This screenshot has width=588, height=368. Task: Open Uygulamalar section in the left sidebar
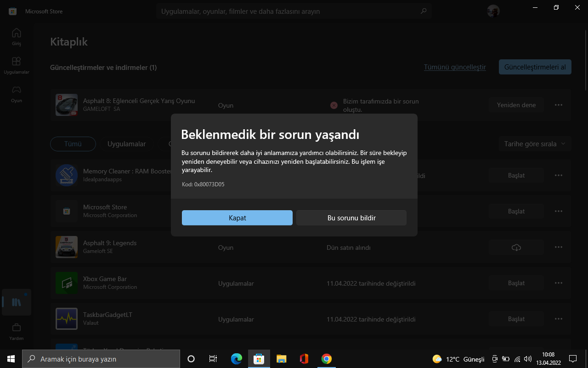[x=17, y=65]
